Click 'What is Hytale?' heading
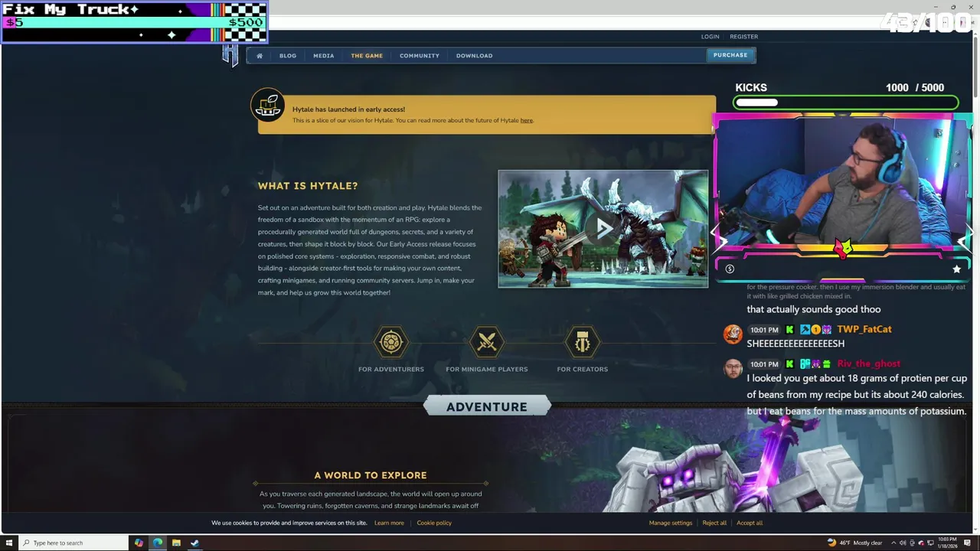The height and width of the screenshot is (551, 980). tap(308, 186)
